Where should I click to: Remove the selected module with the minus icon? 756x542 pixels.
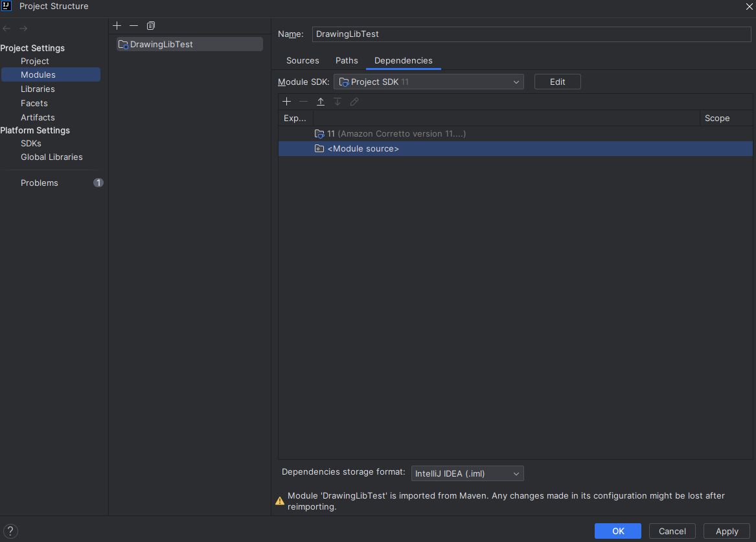pos(133,25)
